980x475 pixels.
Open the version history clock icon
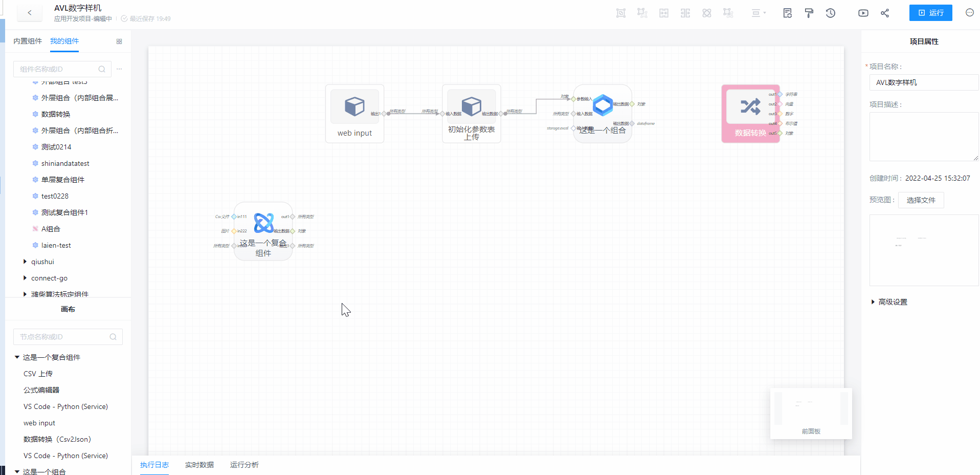[831, 13]
